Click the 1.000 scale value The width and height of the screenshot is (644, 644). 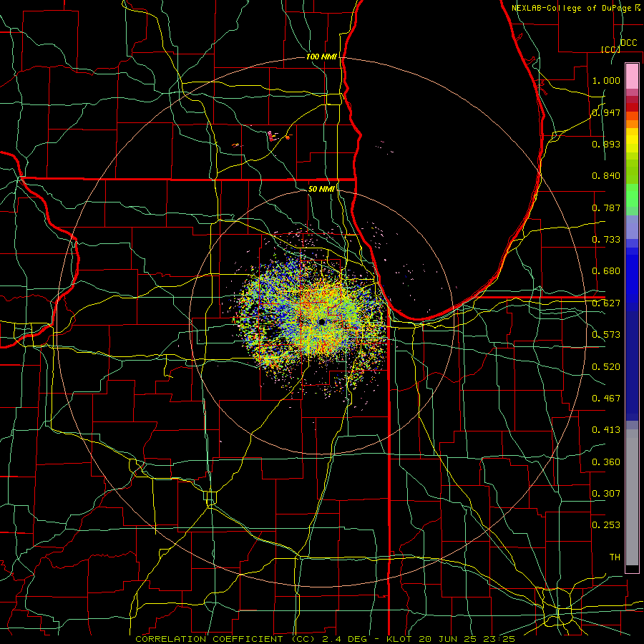(606, 80)
